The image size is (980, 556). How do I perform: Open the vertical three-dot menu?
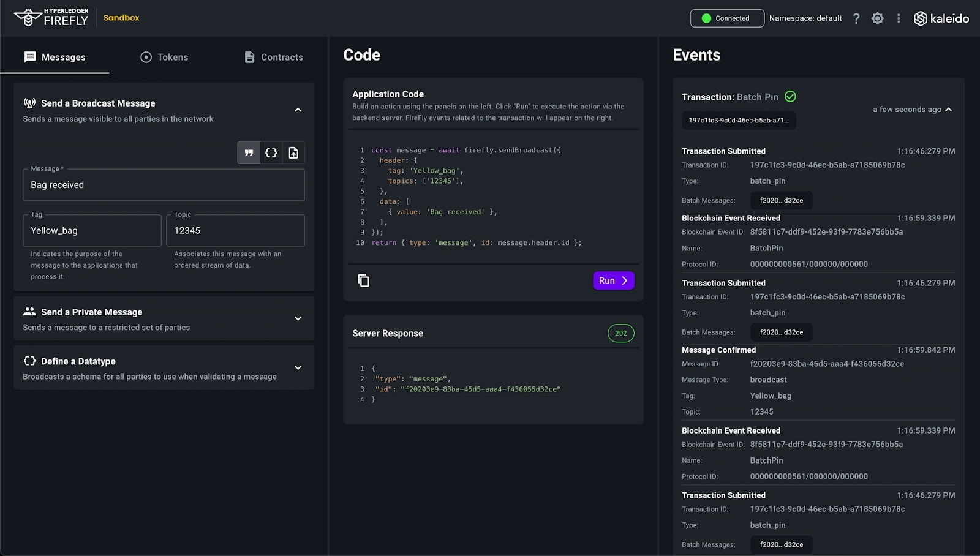point(899,18)
